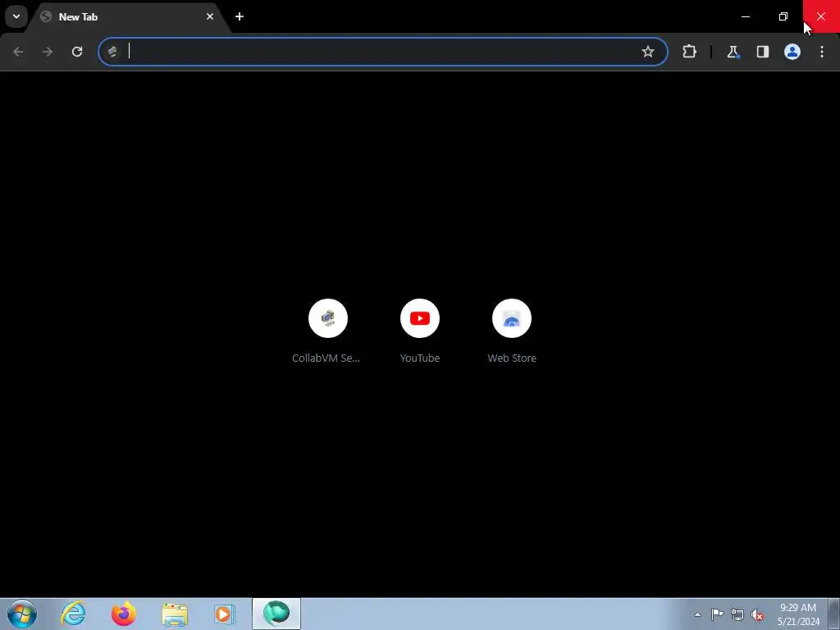This screenshot has height=630, width=840.
Task: Open the tab search dropdown arrow
Action: [x=16, y=16]
